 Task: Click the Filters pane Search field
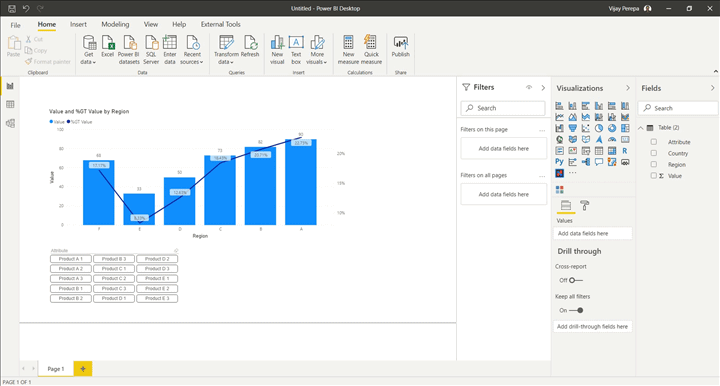tap(503, 108)
